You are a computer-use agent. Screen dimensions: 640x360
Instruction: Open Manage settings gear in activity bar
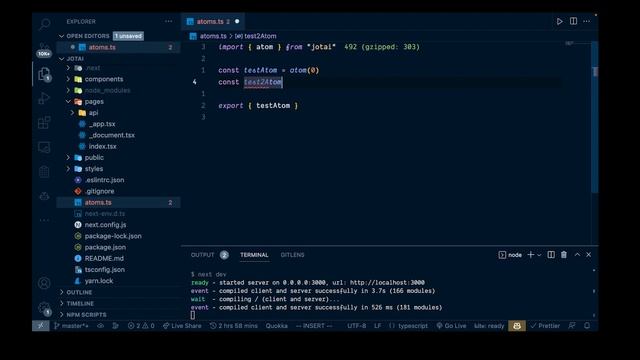[44, 308]
